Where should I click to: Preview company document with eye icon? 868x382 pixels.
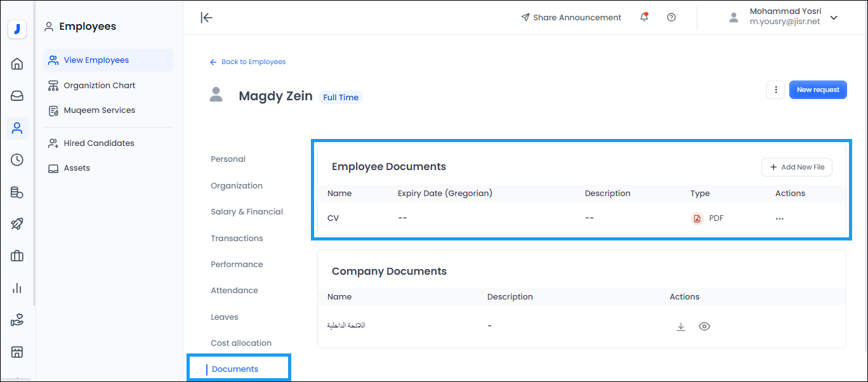704,327
